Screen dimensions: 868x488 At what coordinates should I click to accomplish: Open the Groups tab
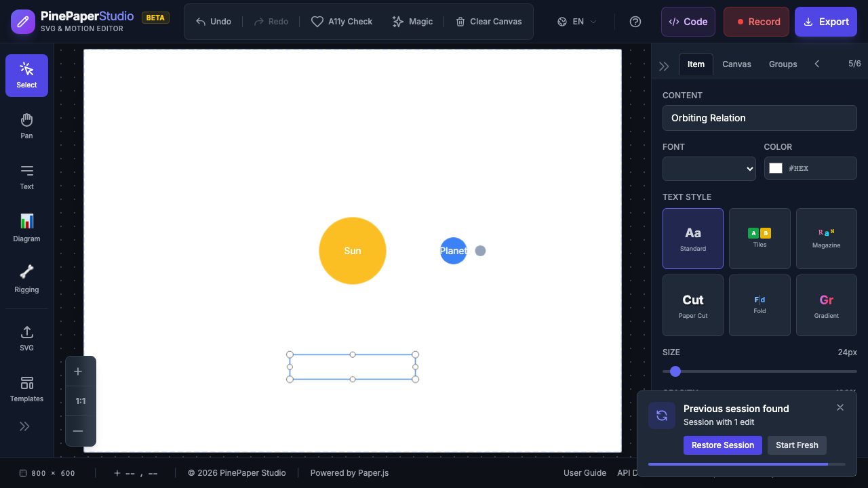pyautogui.click(x=783, y=64)
